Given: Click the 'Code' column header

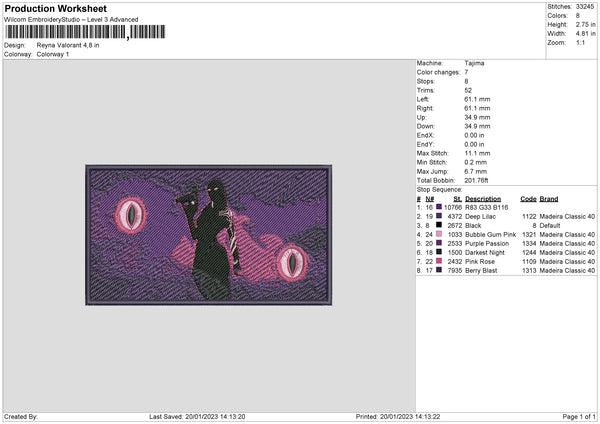Looking at the screenshot, I should coord(528,199).
